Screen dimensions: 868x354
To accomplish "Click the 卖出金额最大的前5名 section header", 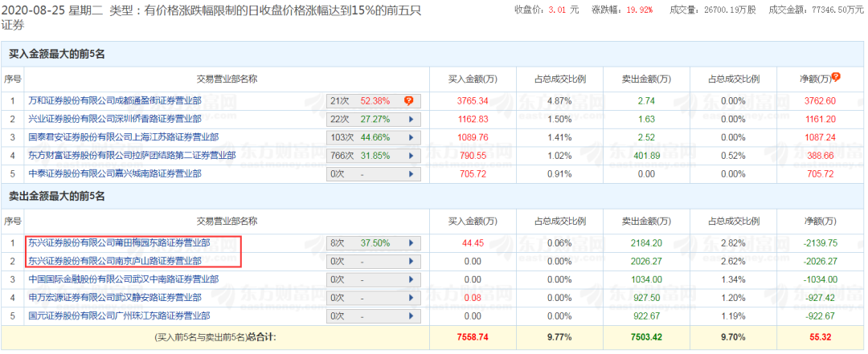I will (57, 195).
